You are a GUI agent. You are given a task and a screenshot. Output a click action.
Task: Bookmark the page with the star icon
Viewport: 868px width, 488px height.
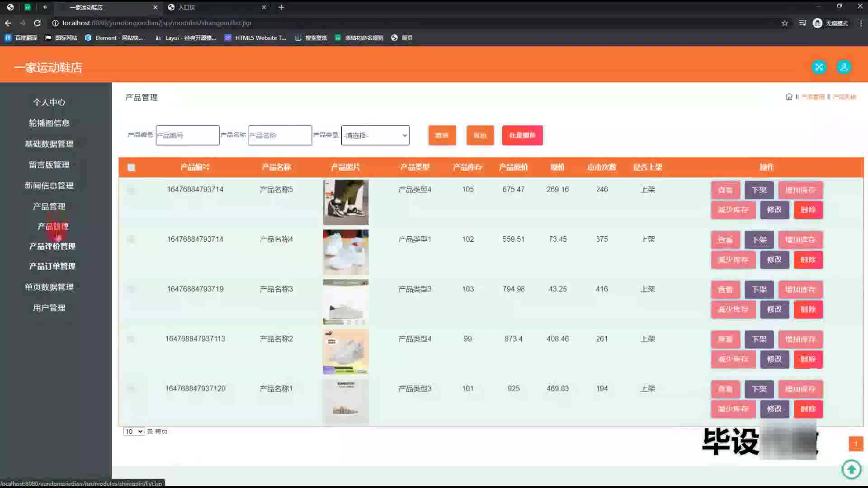tap(785, 23)
